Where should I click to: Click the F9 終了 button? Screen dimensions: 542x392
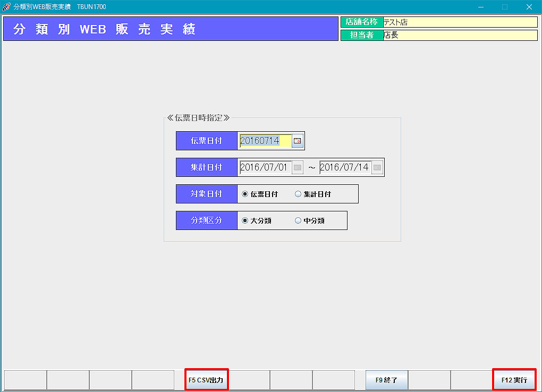pyautogui.click(x=387, y=380)
